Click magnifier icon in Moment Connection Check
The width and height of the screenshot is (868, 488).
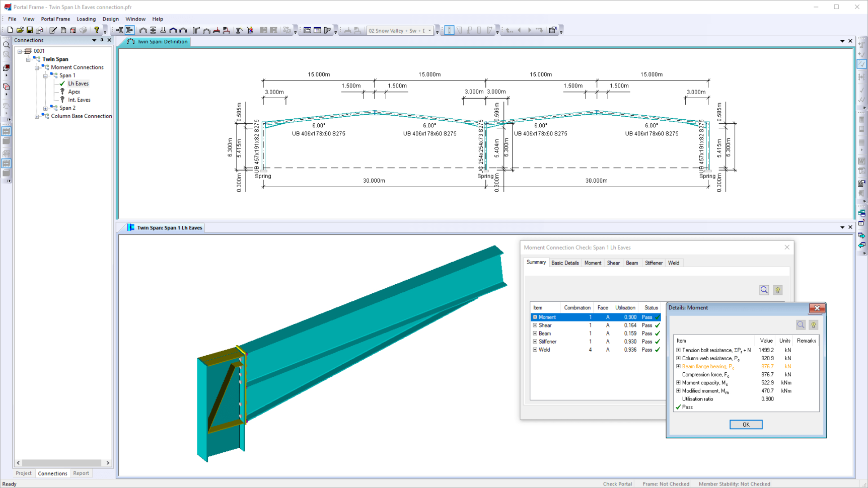(x=764, y=290)
